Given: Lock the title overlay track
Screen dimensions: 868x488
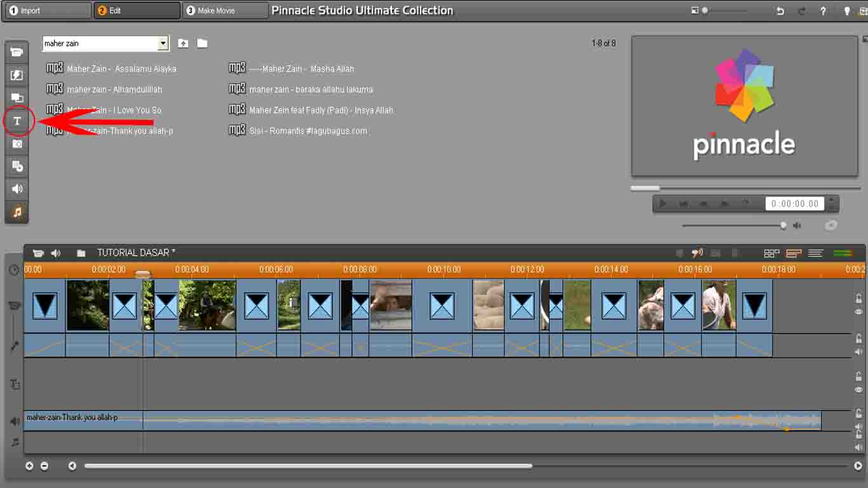Looking at the screenshot, I should [858, 376].
